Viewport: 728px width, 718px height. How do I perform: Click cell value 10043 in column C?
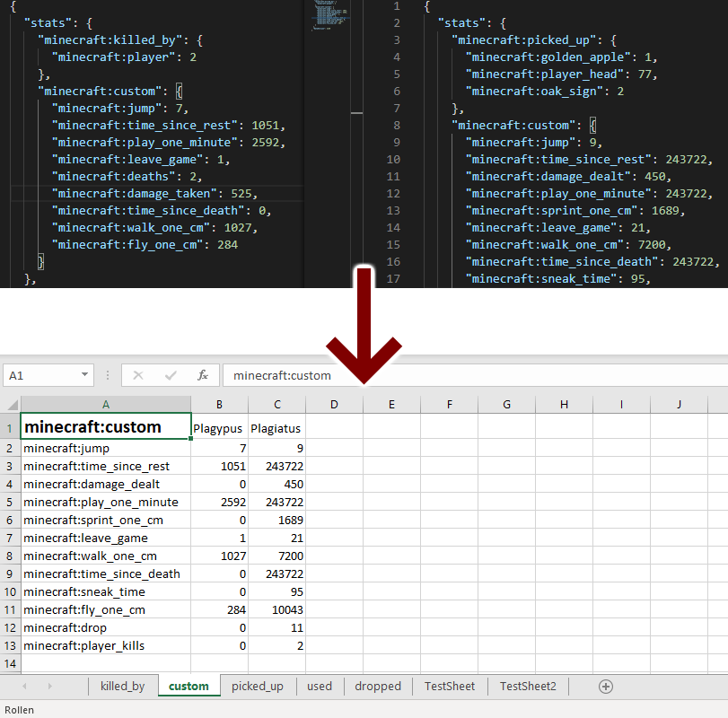276,610
